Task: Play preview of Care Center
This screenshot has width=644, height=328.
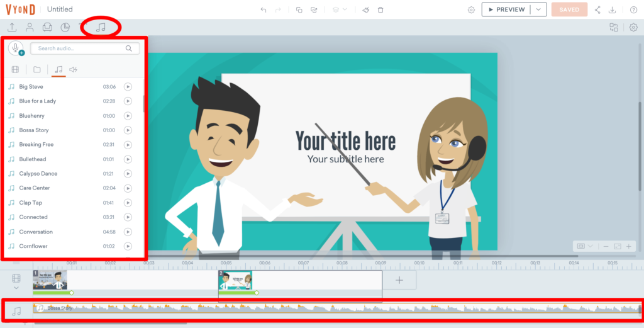Action: click(x=128, y=188)
